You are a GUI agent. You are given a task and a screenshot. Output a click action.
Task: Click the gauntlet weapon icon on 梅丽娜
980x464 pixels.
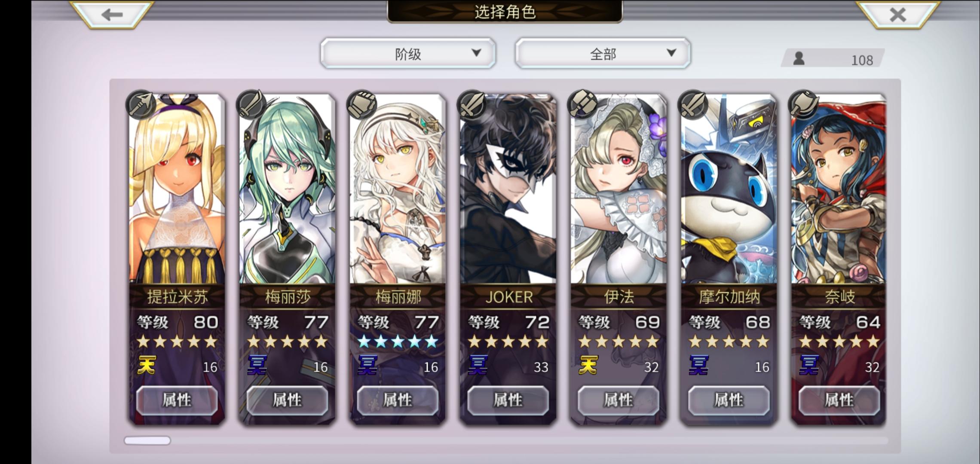pyautogui.click(x=362, y=104)
